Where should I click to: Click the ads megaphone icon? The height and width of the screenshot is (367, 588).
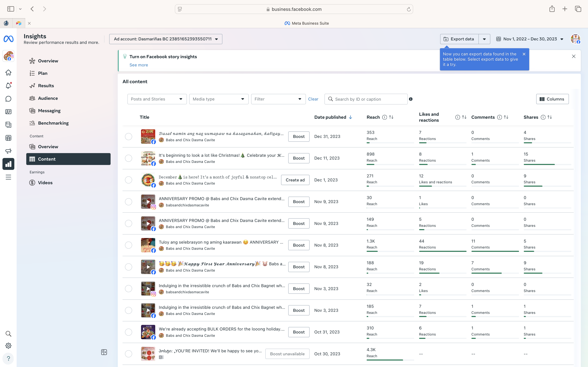point(8,151)
